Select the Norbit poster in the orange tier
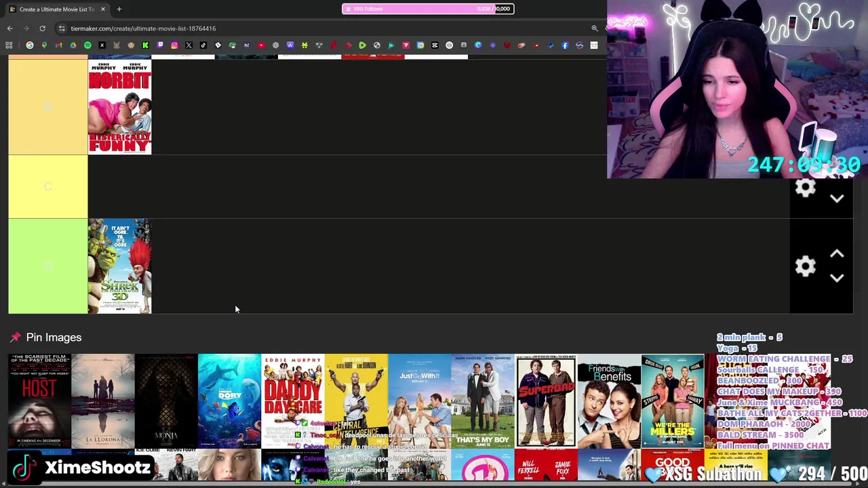The width and height of the screenshot is (868, 488). coord(119,107)
